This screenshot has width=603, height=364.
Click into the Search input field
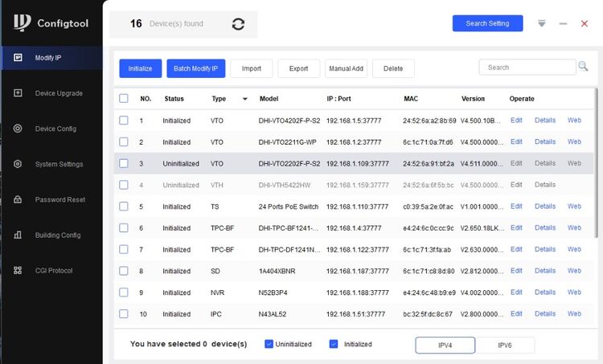[527, 67]
